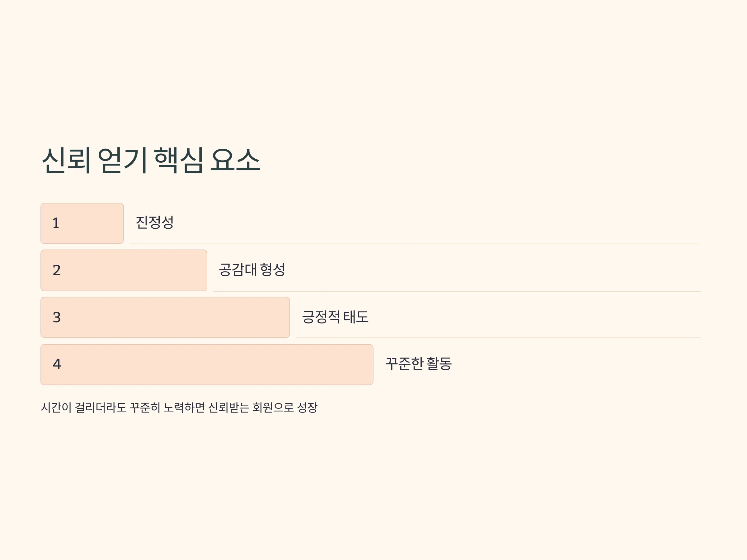This screenshot has height=560, width=747.
Task: Click the slide title 신뢰 얻기 핵심 요소
Action: (151, 160)
